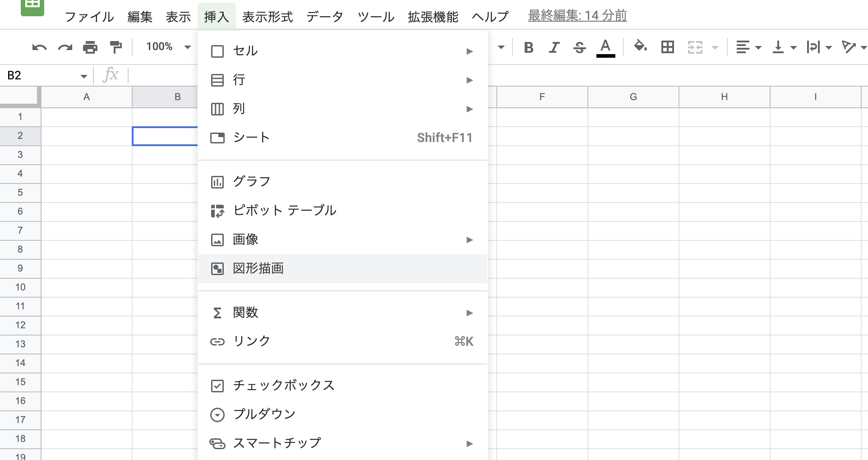Screen dimensions: 868x460
Task: Apply strikethrough formatting
Action: (579, 47)
